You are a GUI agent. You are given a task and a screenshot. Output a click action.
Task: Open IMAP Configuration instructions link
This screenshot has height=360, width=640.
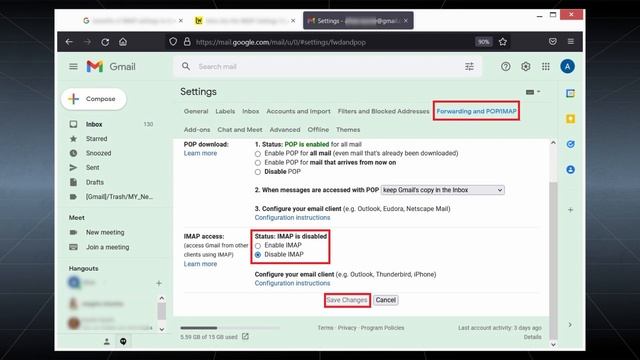pos(292,283)
